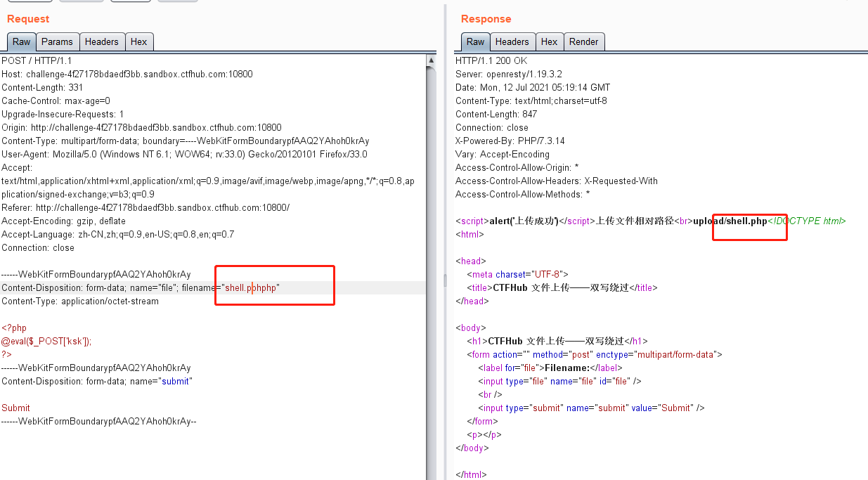Click the Request panel heading

(x=28, y=19)
